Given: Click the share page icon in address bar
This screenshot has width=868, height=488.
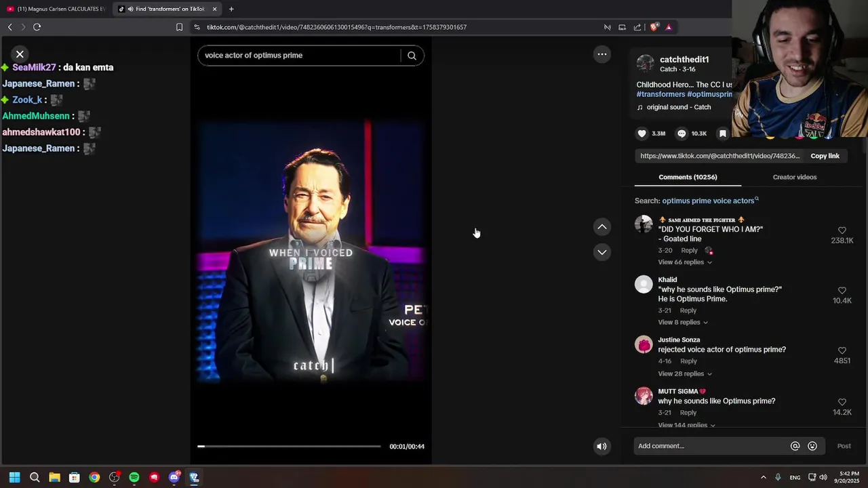Looking at the screenshot, I should click(x=637, y=27).
